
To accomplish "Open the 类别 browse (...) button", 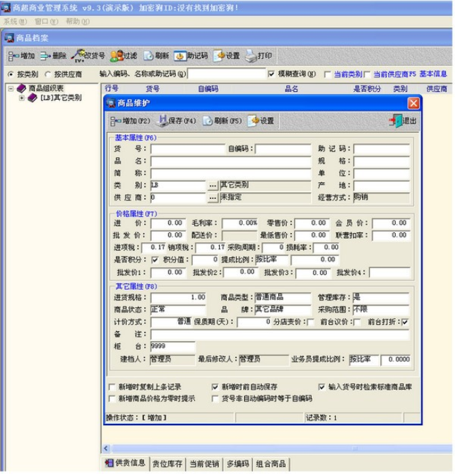I will point(213,186).
